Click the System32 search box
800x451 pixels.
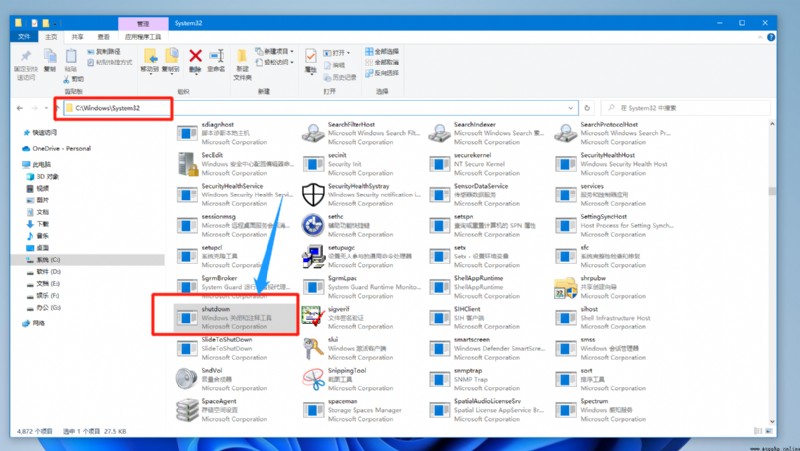(685, 108)
